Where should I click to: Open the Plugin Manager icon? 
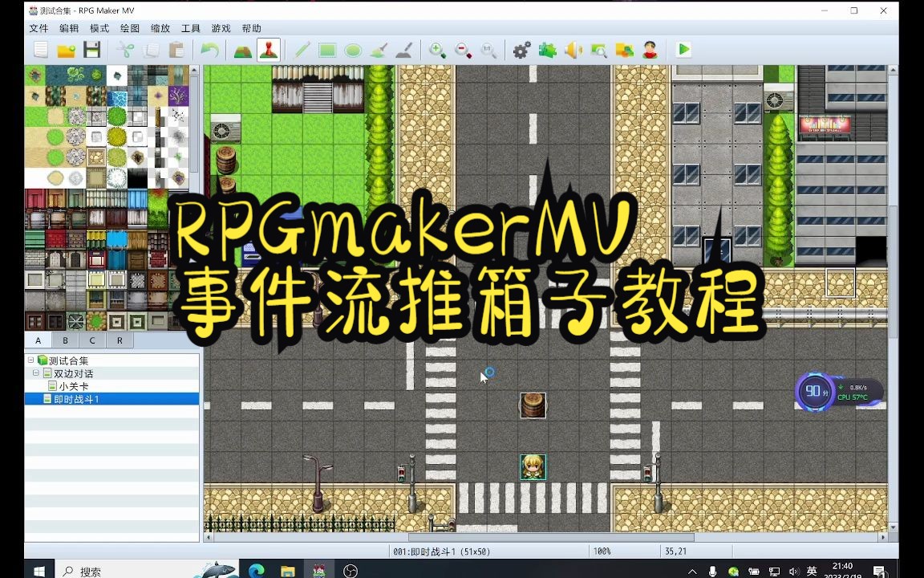[x=546, y=50]
